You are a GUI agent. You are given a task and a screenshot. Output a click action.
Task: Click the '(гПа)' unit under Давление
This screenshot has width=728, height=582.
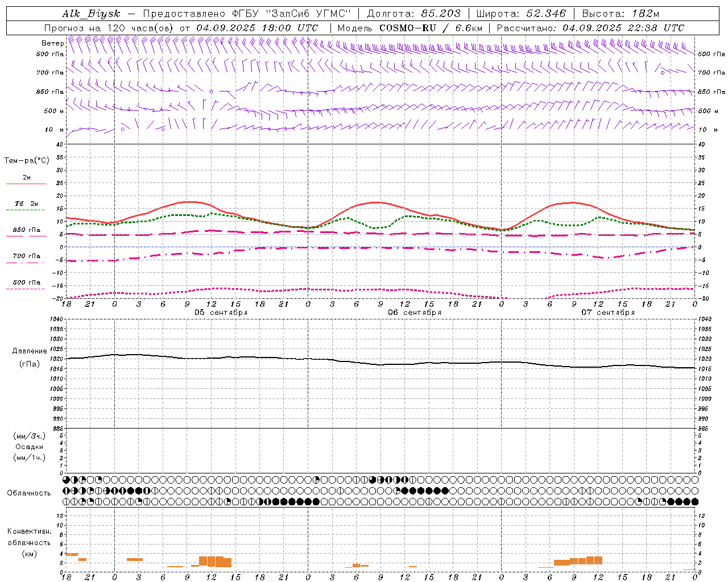pos(30,364)
